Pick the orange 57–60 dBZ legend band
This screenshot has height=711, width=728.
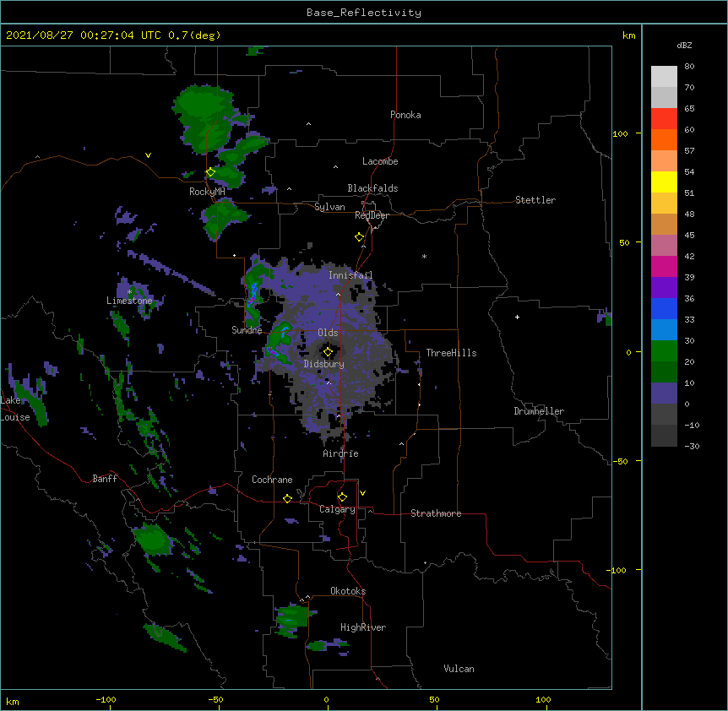tap(664, 139)
